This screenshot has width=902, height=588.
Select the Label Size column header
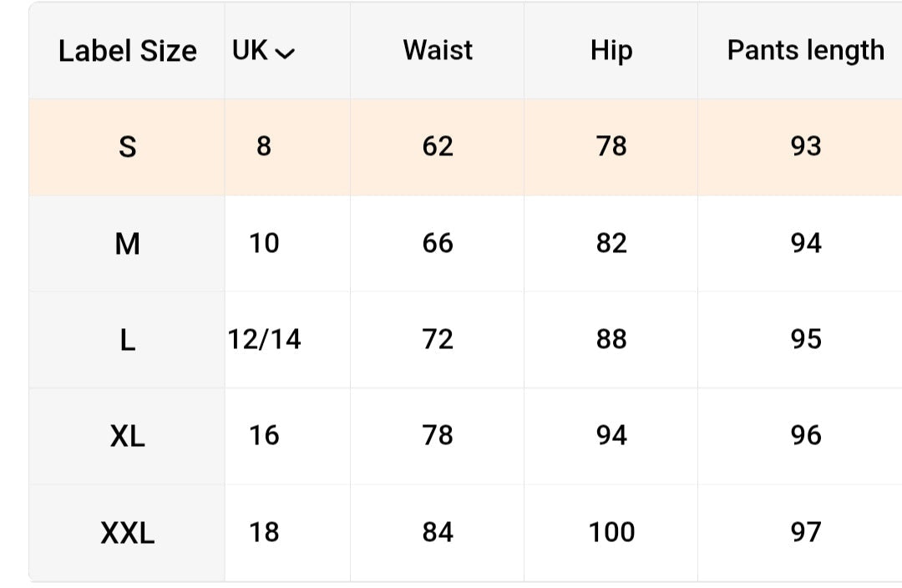coord(127,51)
